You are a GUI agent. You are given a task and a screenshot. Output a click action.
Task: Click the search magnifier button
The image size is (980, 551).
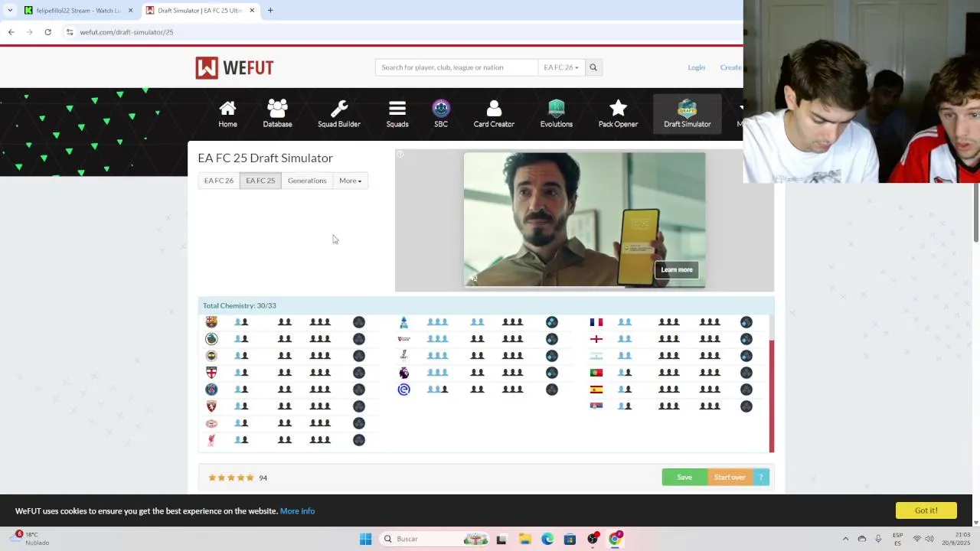[x=593, y=67]
